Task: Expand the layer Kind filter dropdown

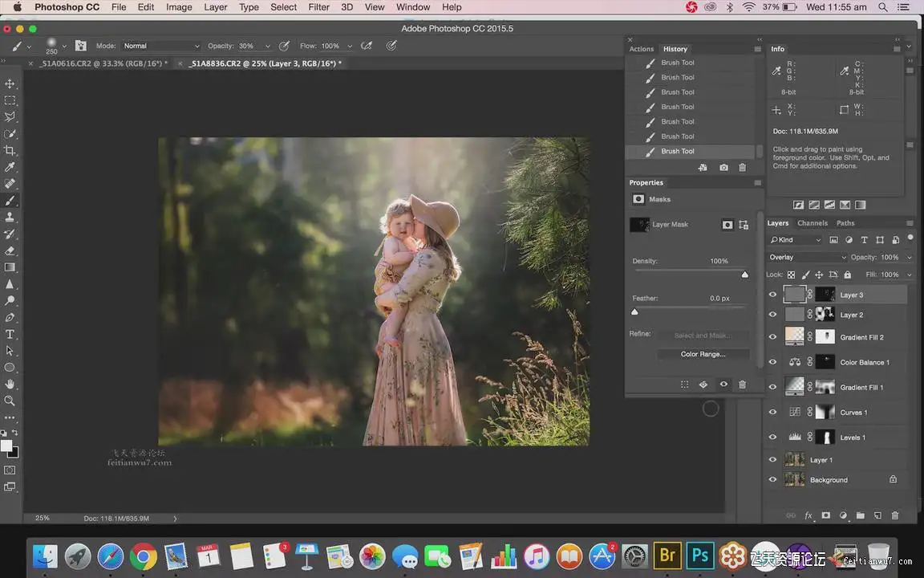Action: (796, 240)
